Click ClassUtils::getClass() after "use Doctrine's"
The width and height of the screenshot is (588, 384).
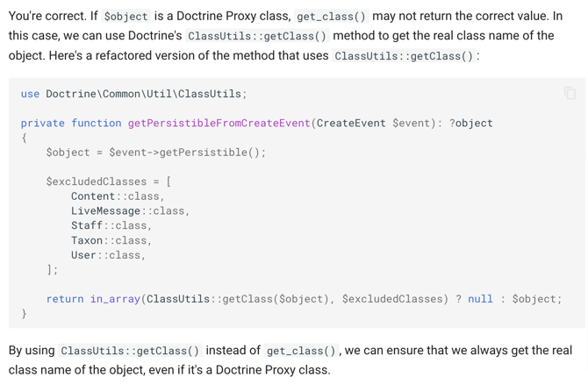click(257, 36)
